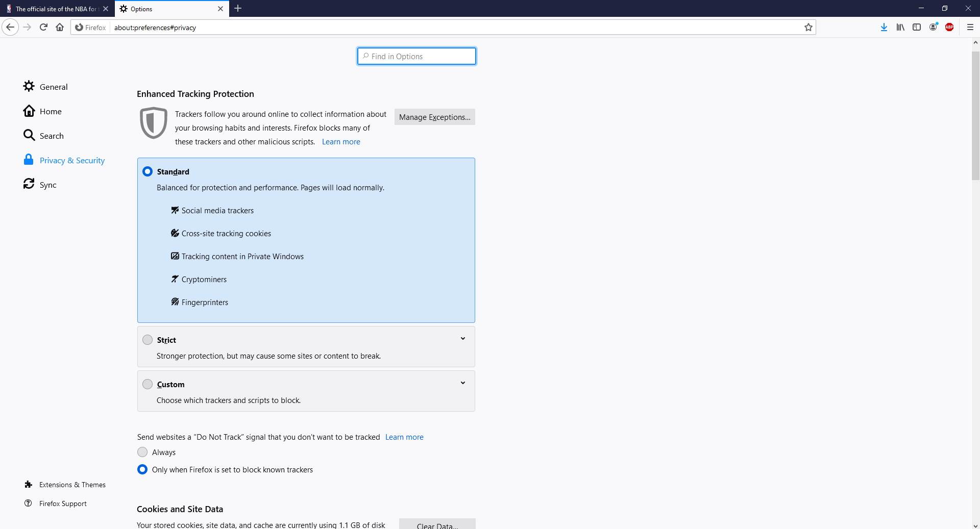Open the Learn more tracking protection link

[341, 141]
